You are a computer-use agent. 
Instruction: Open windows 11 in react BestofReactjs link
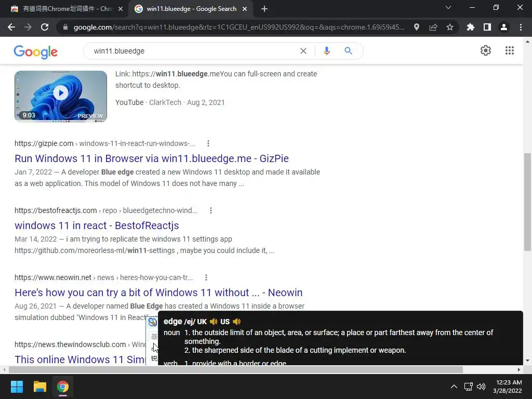pos(97,225)
